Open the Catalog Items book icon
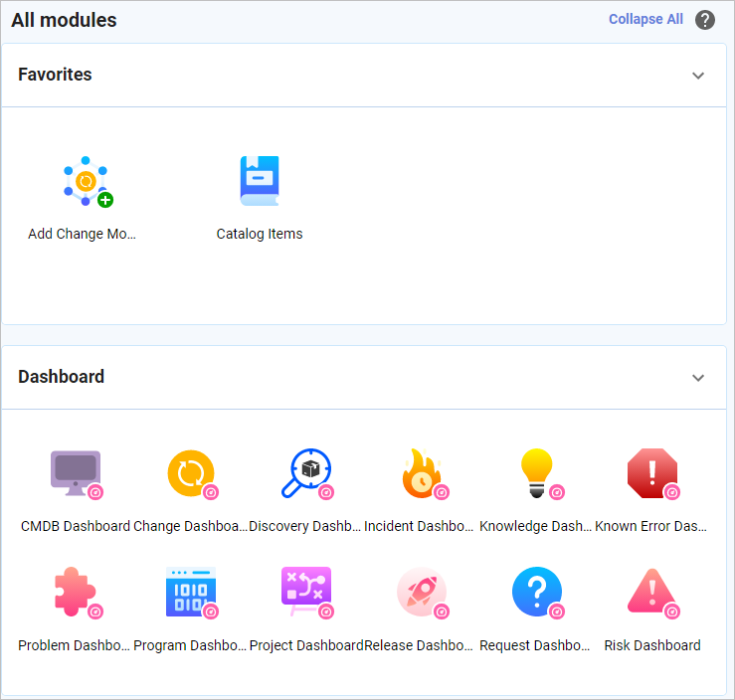This screenshot has width=735, height=700. pos(260,181)
